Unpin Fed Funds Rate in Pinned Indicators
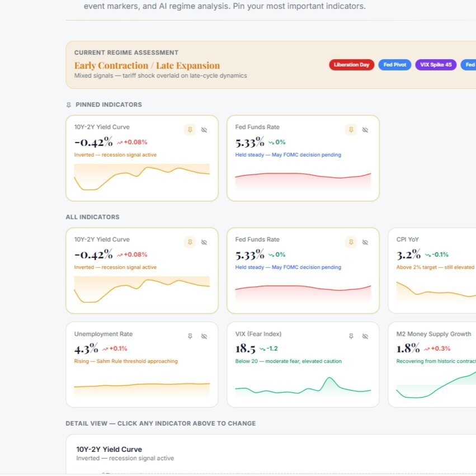 (x=351, y=130)
